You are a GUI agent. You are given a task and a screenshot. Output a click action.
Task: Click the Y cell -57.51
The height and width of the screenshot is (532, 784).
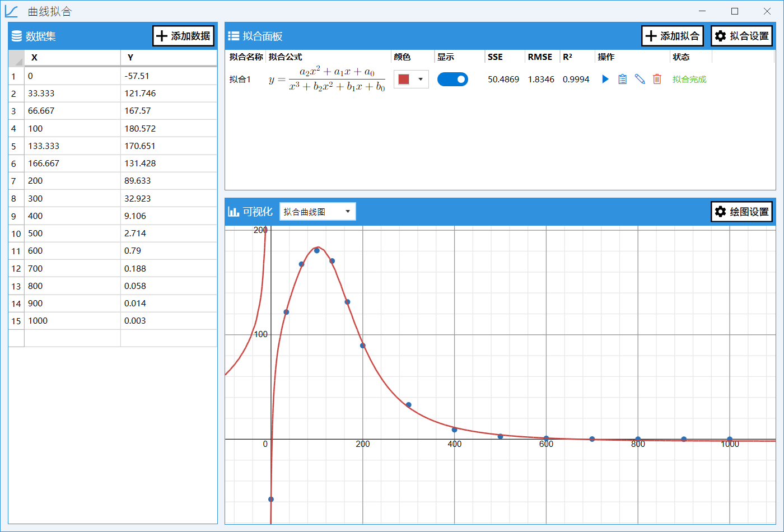point(169,76)
